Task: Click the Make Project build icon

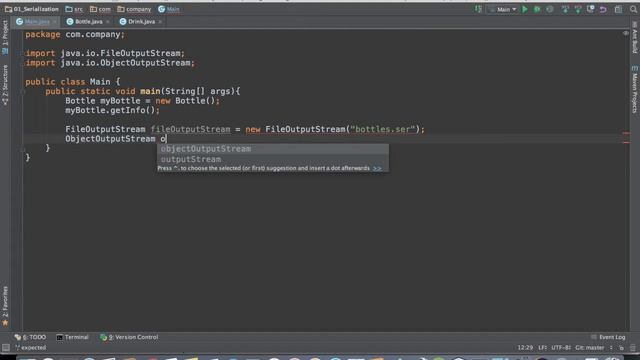Action: point(478,9)
